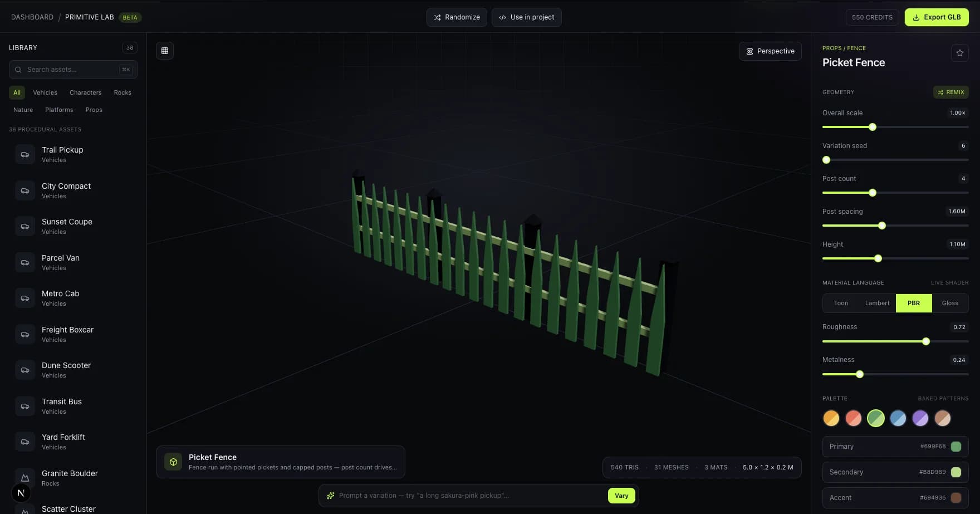Click the Remix geometry button
The height and width of the screenshot is (514, 980).
(x=950, y=92)
